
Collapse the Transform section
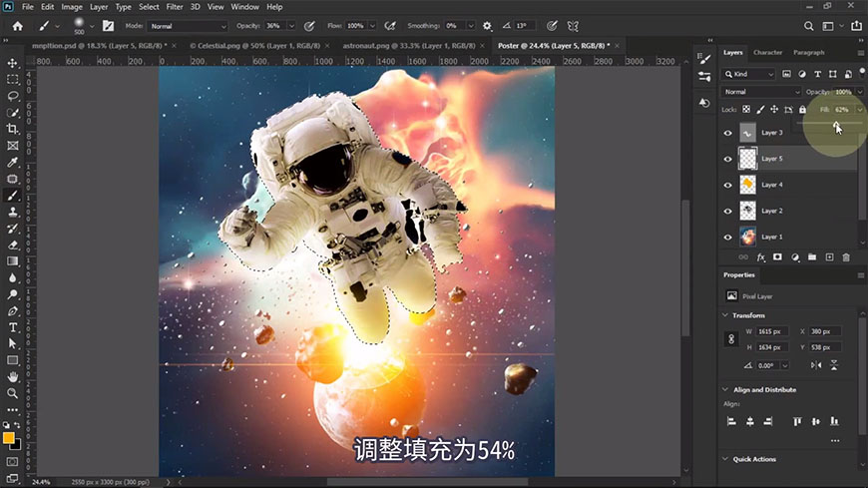click(725, 315)
